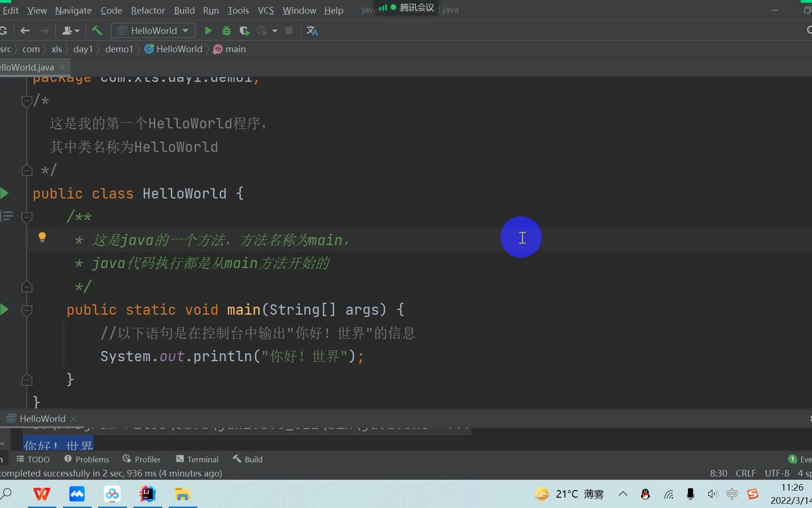This screenshot has width=812, height=508.
Task: Click the Sogou input method tray icon
Action: click(x=753, y=494)
